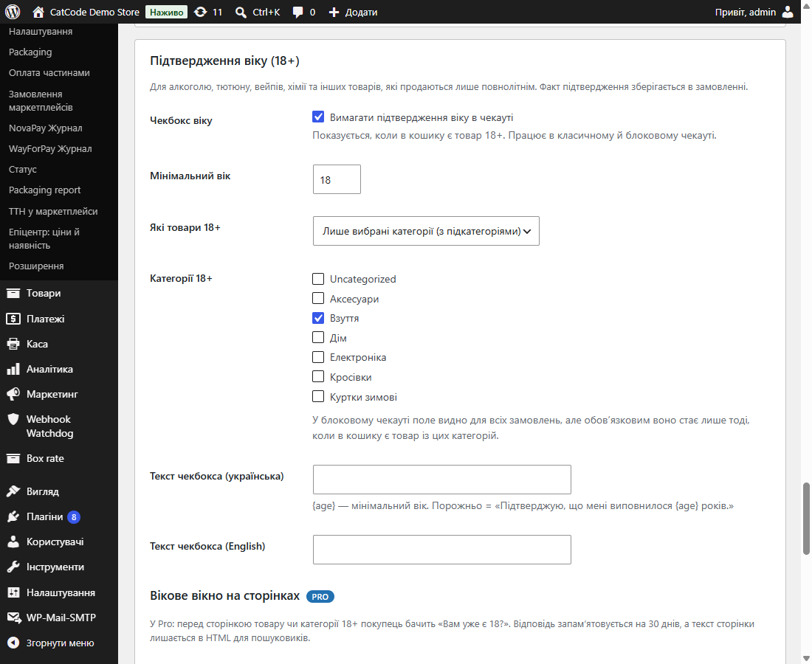Open Packaging report submenu item
Viewport: 812px width, 664px height.
(44, 190)
